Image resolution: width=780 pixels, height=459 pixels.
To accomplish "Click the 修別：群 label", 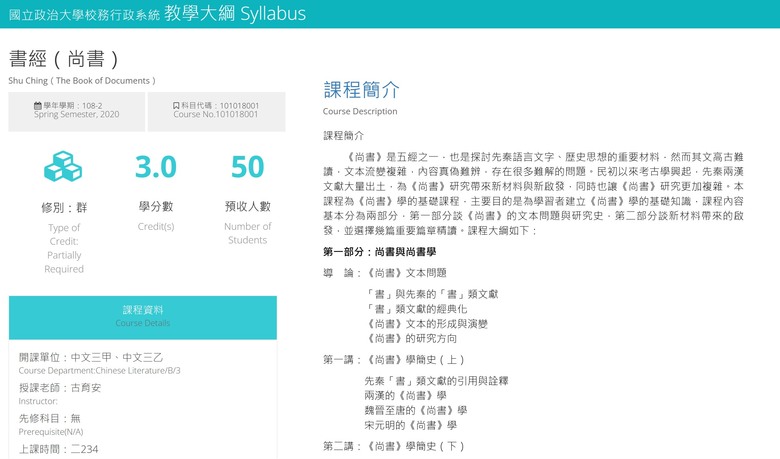I will point(64,207).
